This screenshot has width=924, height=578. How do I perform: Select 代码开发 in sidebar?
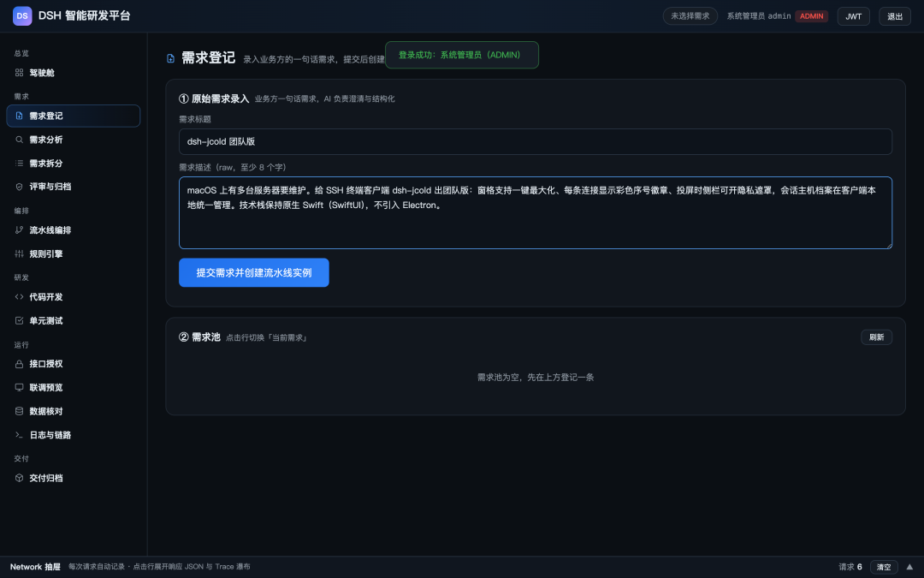[x=73, y=296]
